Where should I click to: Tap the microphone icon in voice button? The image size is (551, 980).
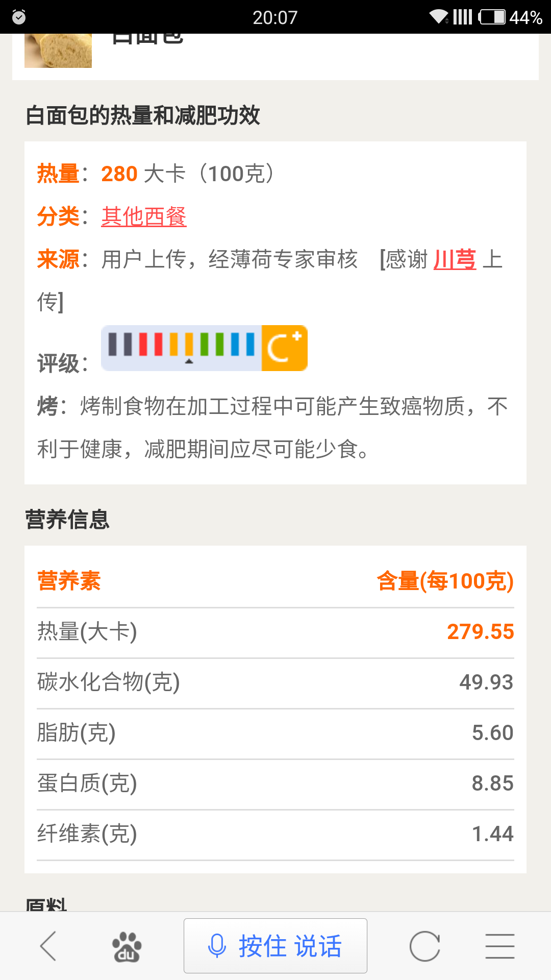point(217,946)
